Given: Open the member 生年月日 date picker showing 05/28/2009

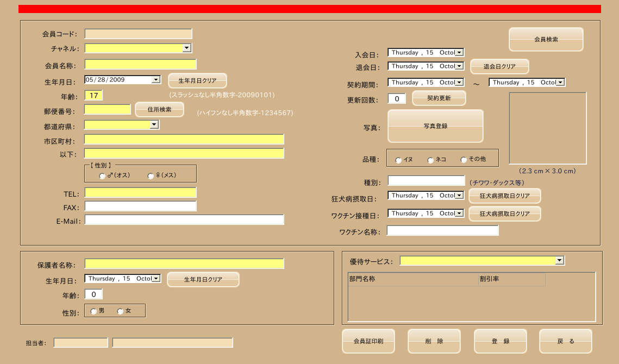Looking at the screenshot, I should 156,80.
